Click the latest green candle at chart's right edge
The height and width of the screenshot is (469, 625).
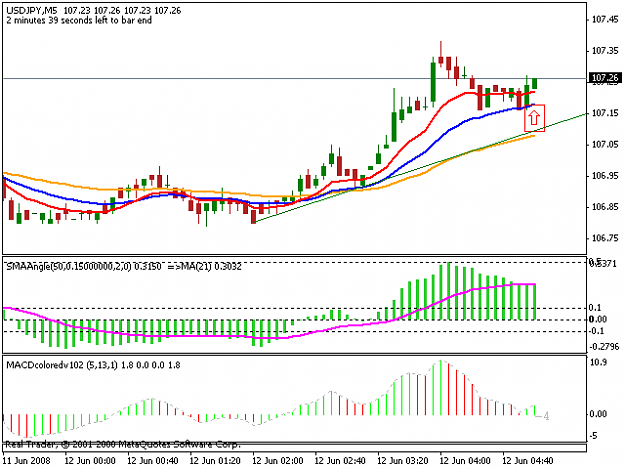pos(534,83)
